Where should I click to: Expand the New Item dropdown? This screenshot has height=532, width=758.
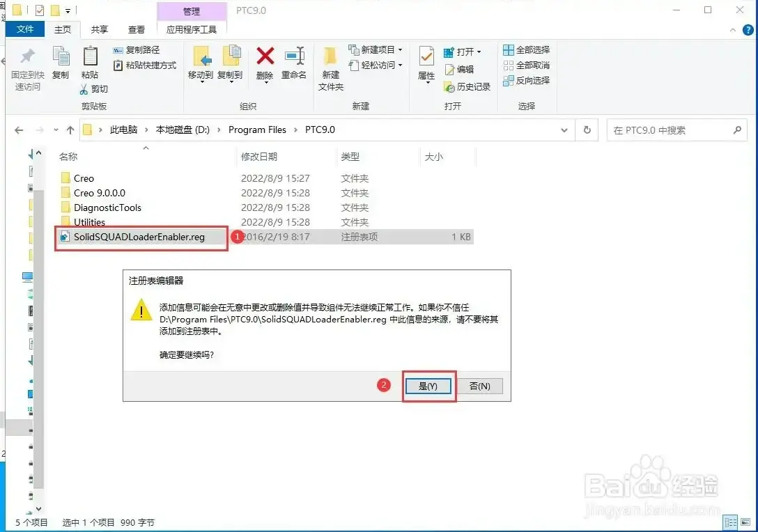pos(401,49)
